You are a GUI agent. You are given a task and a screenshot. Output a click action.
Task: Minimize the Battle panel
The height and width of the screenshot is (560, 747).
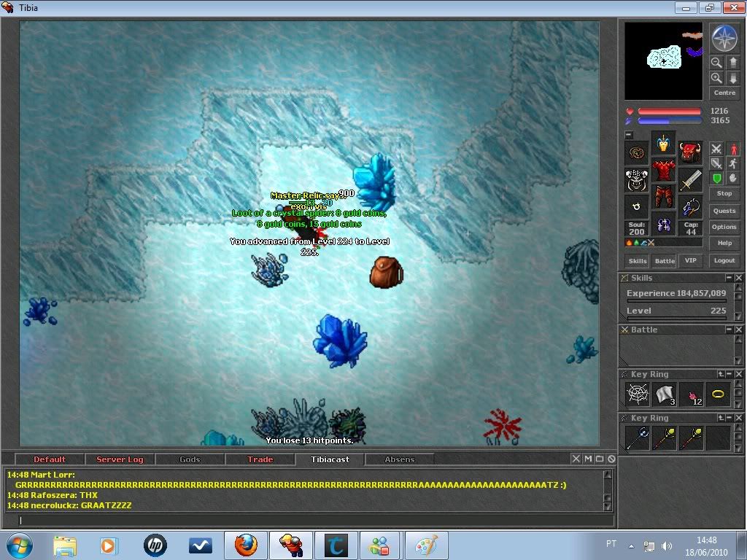(x=728, y=330)
